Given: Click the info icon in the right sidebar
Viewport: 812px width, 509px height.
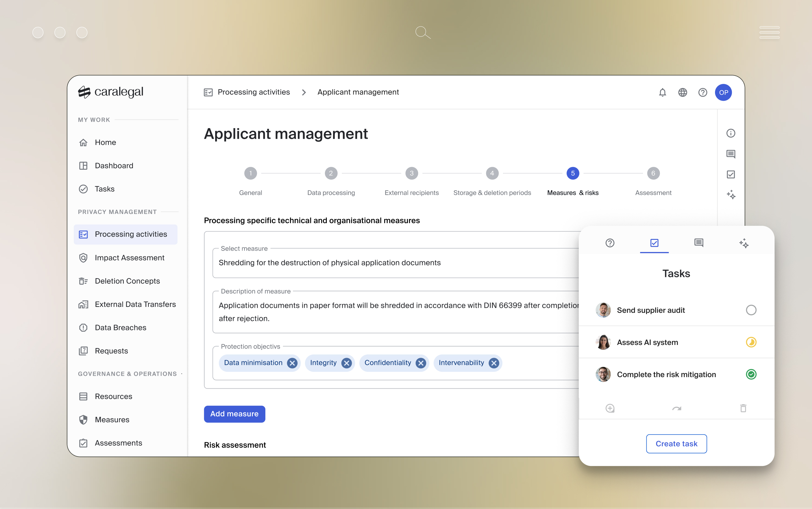Looking at the screenshot, I should coord(731,133).
